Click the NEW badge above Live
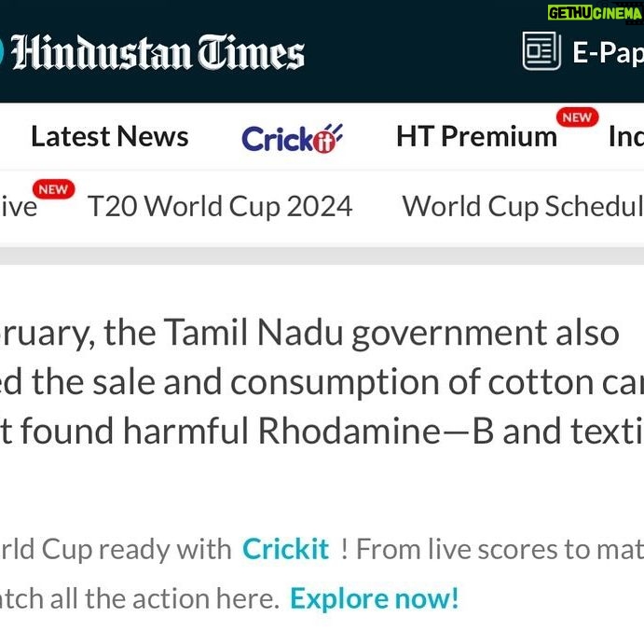 (x=53, y=189)
